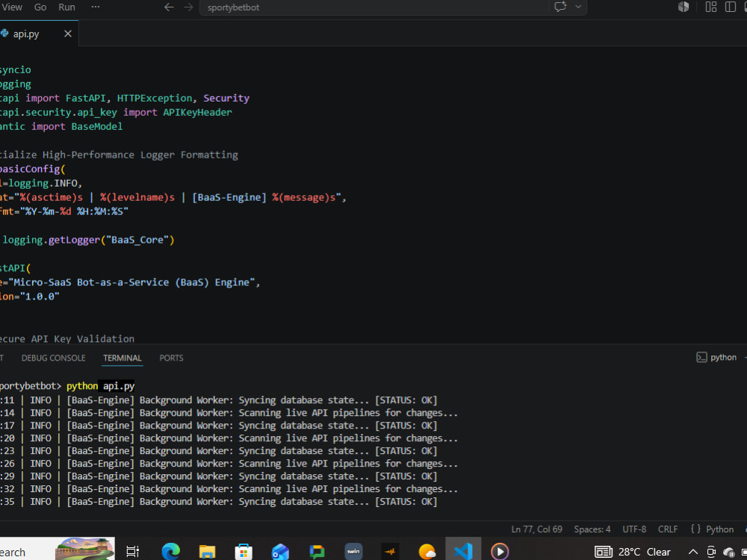Viewport: 747px width, 560px height.
Task: Click APIKeyHeader in the import line
Action: pyautogui.click(x=198, y=113)
